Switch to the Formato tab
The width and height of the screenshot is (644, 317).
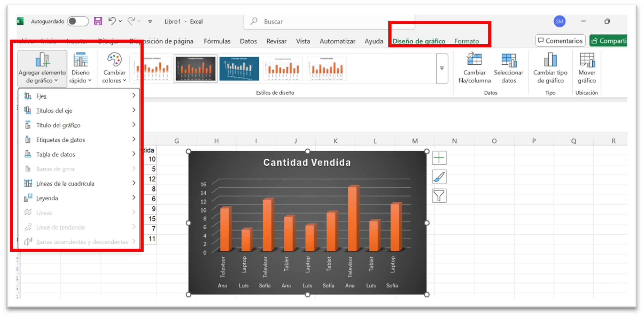click(466, 41)
